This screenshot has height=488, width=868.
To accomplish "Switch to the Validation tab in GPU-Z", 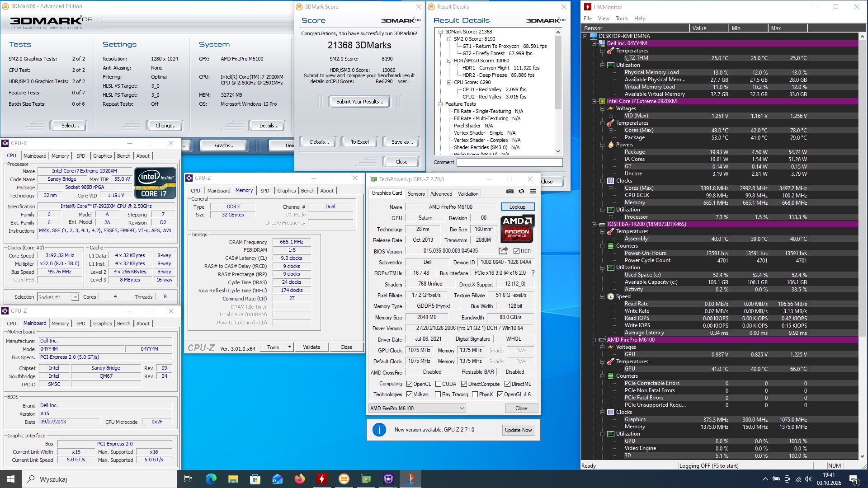I will 468,194.
